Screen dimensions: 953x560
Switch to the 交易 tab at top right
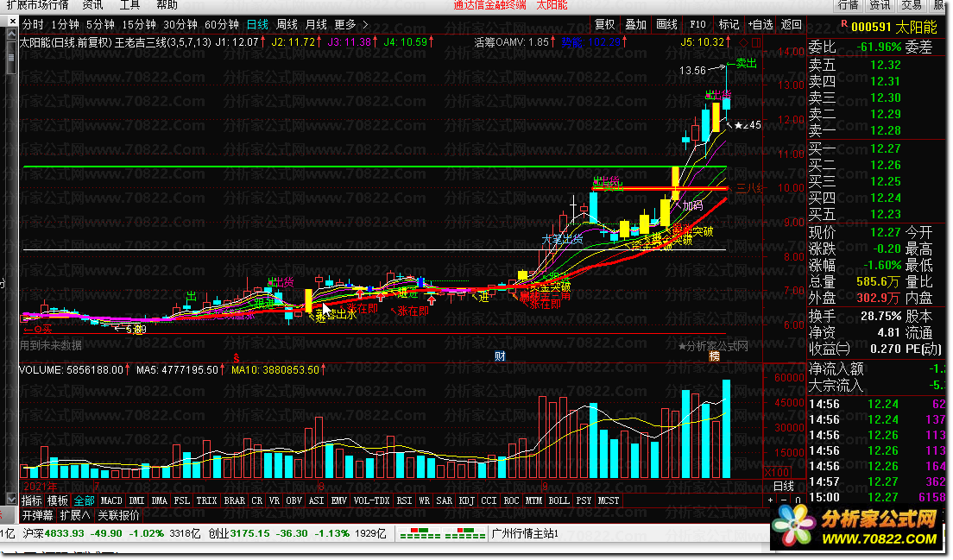(x=911, y=5)
